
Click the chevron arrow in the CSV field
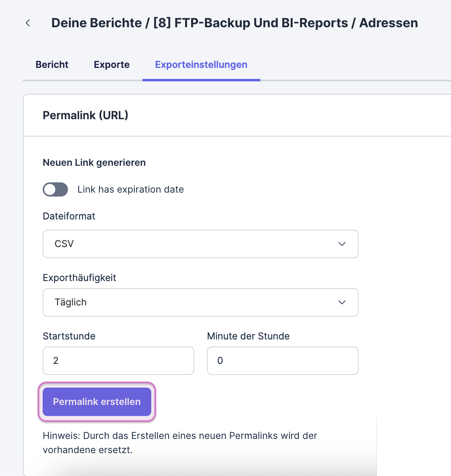point(342,244)
